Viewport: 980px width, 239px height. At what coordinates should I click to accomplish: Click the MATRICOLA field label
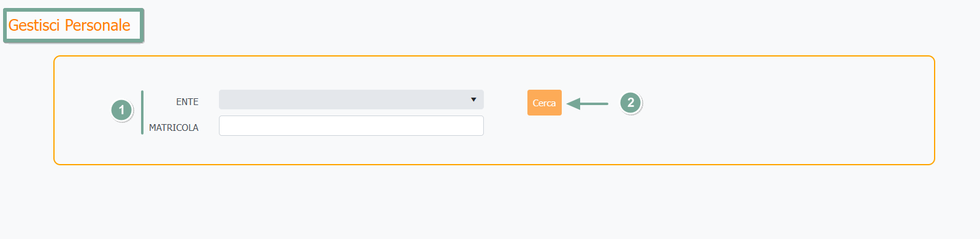coord(174,128)
